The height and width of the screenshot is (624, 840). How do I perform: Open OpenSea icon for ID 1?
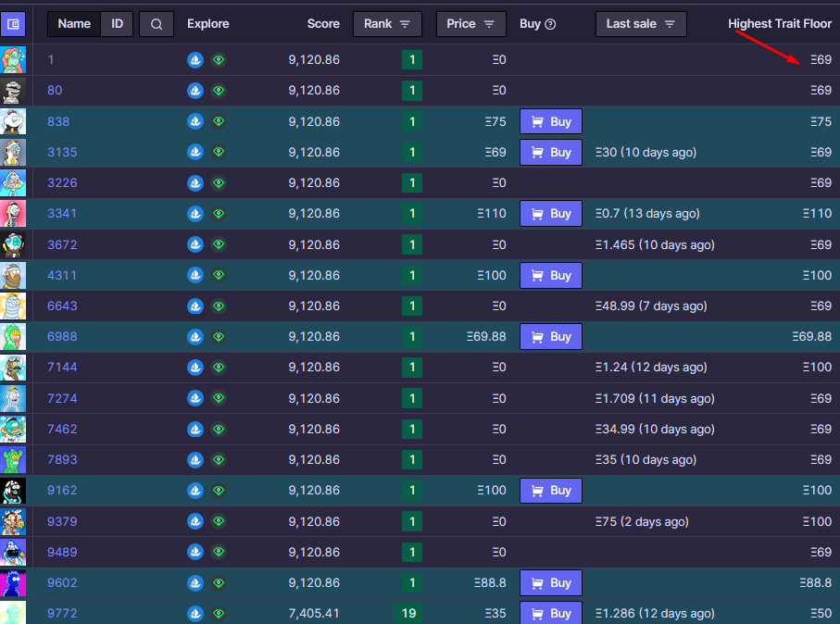click(195, 60)
